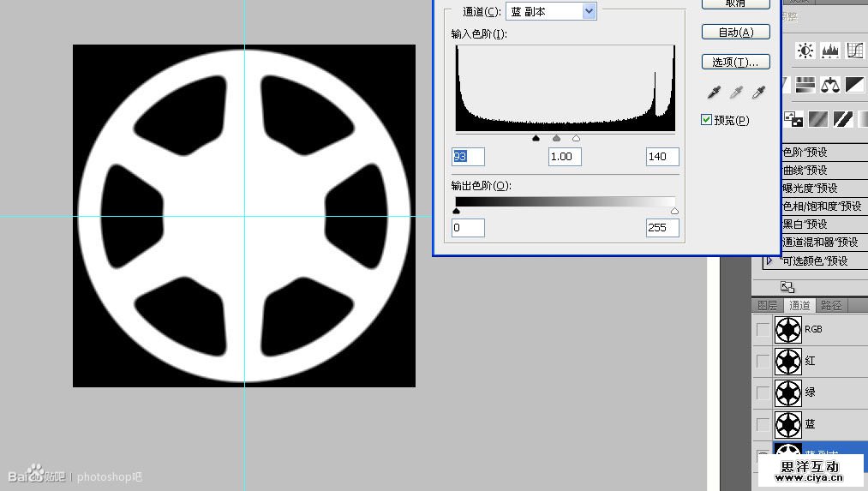Click the input white point slider
Viewport: 868px width, 491px height.
[576, 138]
